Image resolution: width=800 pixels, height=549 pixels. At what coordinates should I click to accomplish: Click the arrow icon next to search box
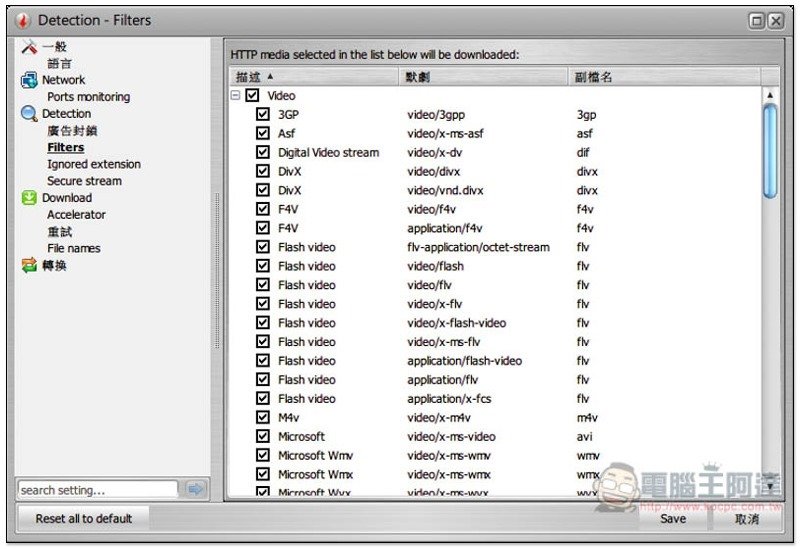pos(195,489)
